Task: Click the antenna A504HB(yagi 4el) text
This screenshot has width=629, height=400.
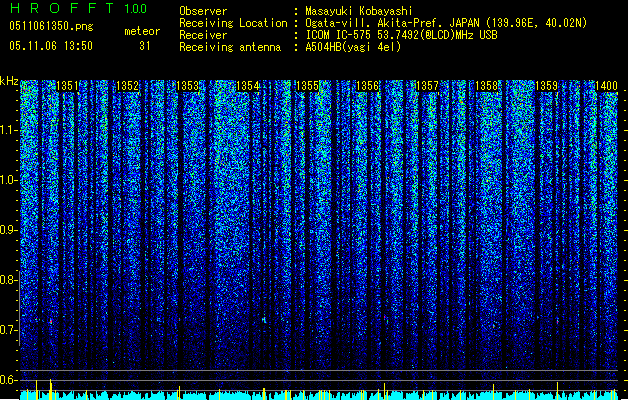Action: (x=353, y=47)
